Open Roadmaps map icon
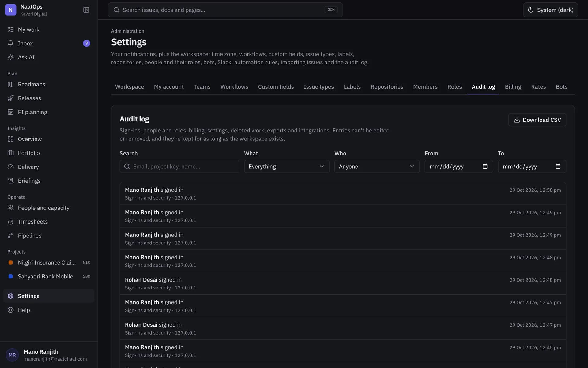 pyautogui.click(x=11, y=84)
